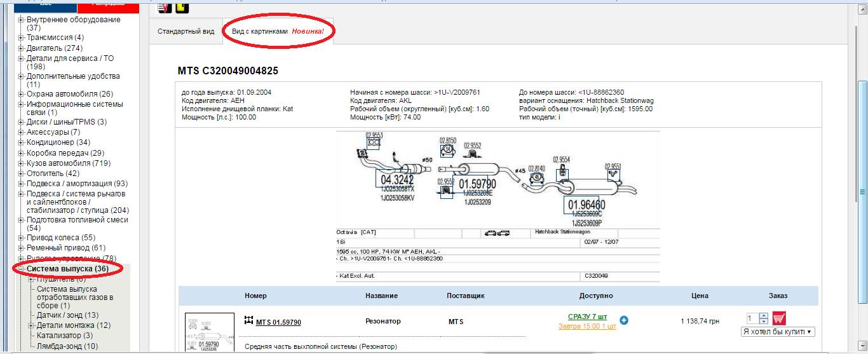Click the diagram icon beside MTS 01.59790
Screen dimensions: 868x354
tap(249, 322)
